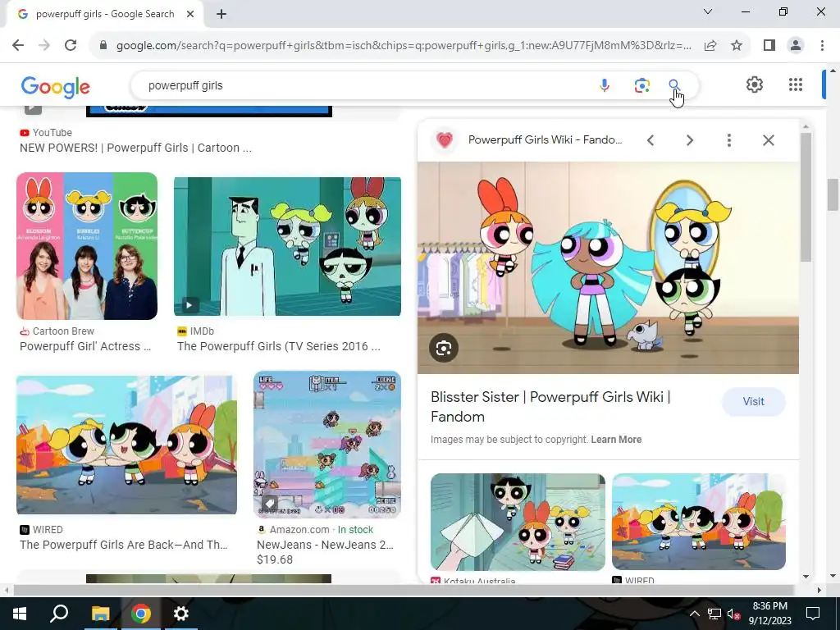
Task: Open the browser side panel
Action: click(x=769, y=46)
